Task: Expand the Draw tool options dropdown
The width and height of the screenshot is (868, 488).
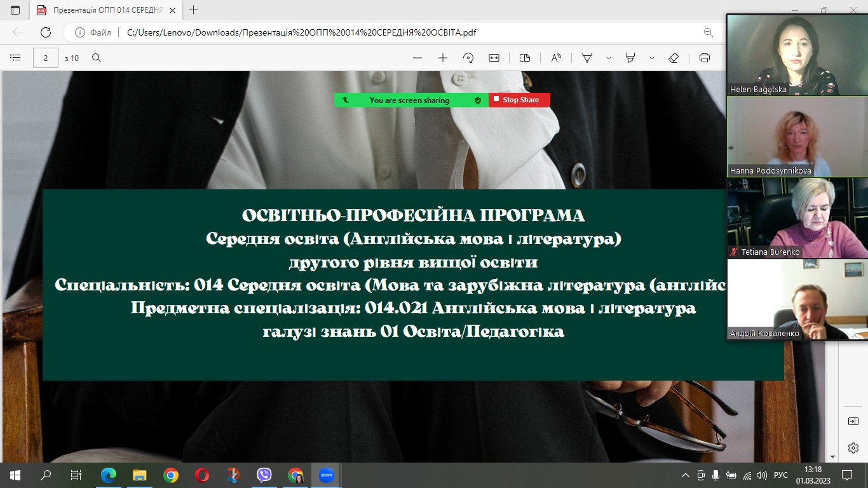Action: coord(609,58)
